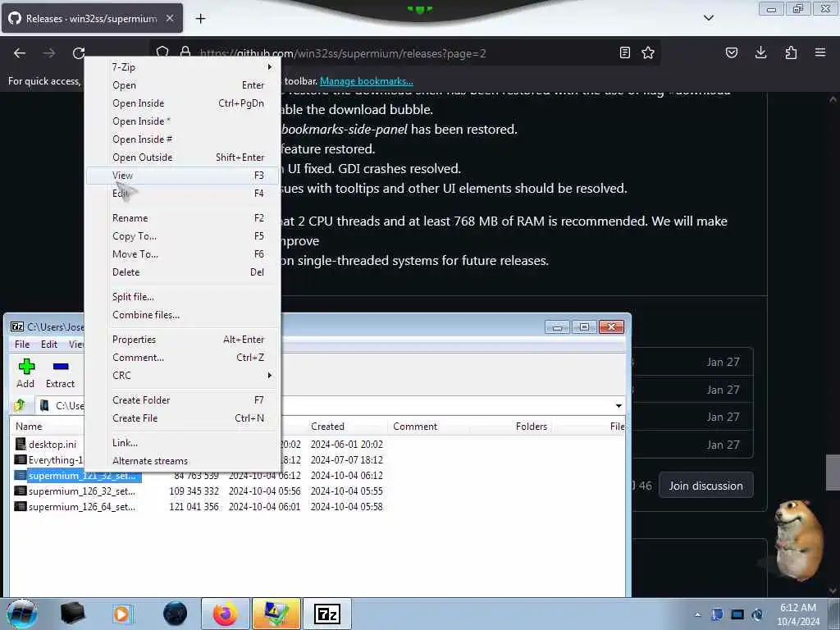Image resolution: width=840 pixels, height=630 pixels.
Task: Expand the CRC submenu
Action: point(183,376)
